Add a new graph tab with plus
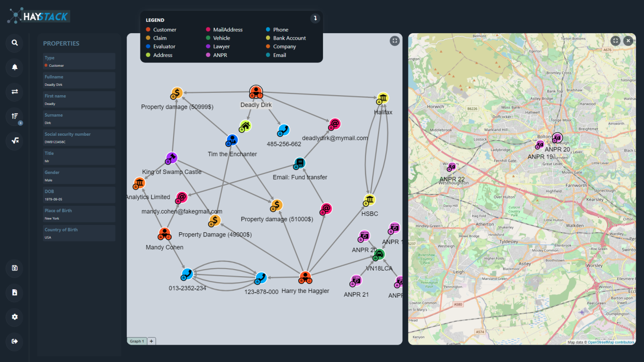Image resolution: width=644 pixels, height=362 pixels. (x=152, y=341)
